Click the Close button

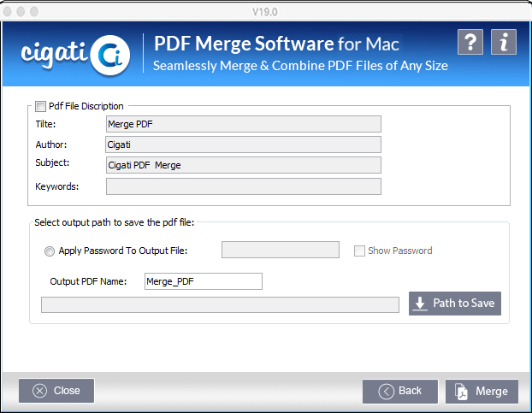[56, 391]
